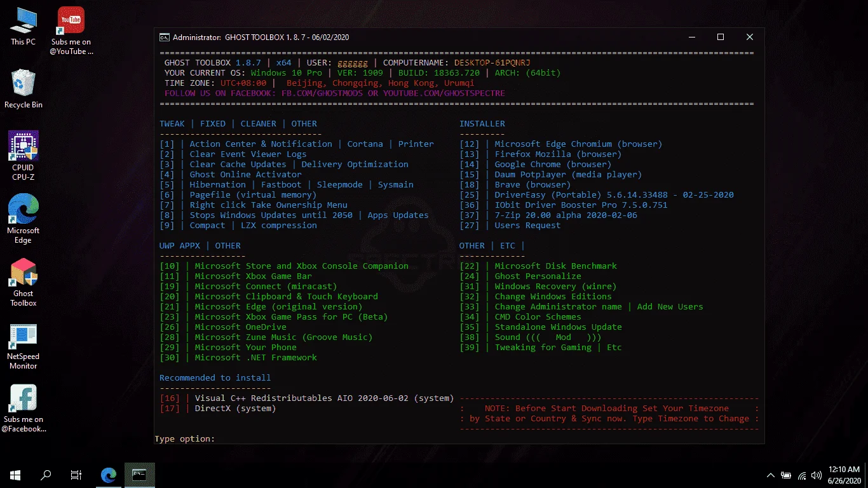Select the Microsoft Edge desktop shortcut
Viewport: 868px width, 488px height.
(x=24, y=219)
